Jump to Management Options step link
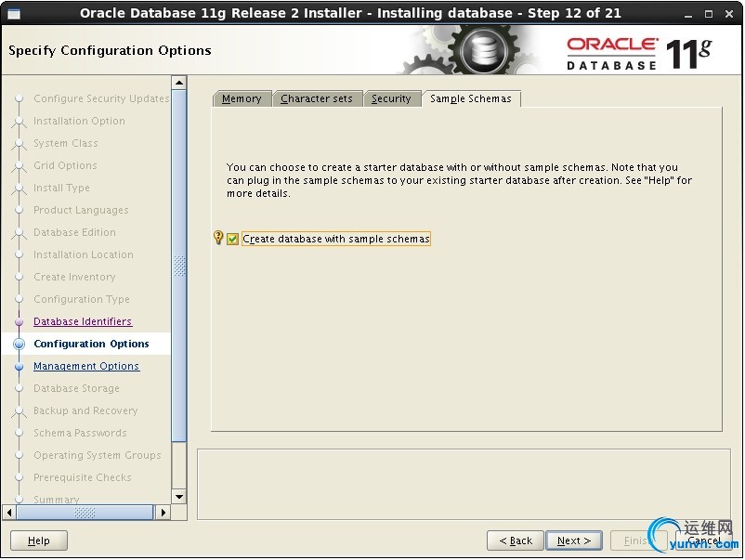Image resolution: width=745 pixels, height=560 pixels. [x=86, y=366]
